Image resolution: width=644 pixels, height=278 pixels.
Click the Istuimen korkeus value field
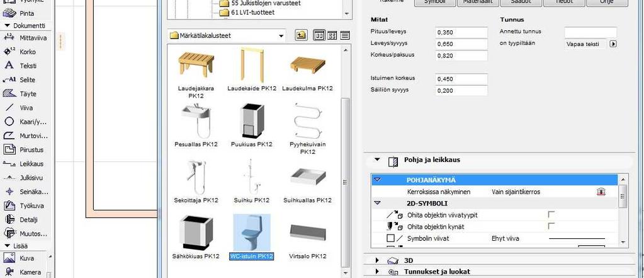(461, 79)
